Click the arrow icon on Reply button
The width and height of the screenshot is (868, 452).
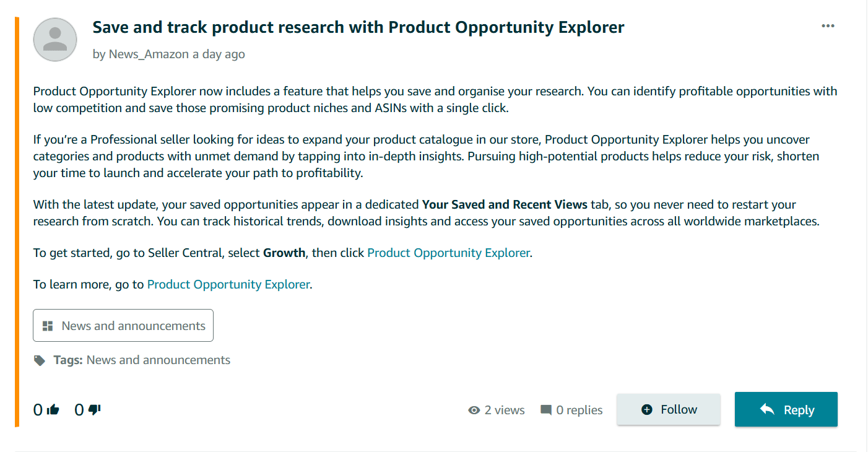coord(767,409)
